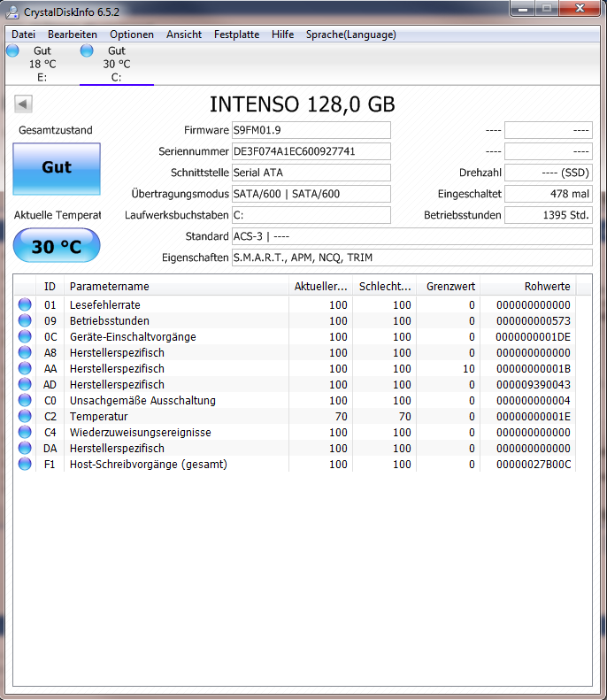Open the Festplatte menu
The width and height of the screenshot is (607, 700).
[236, 35]
